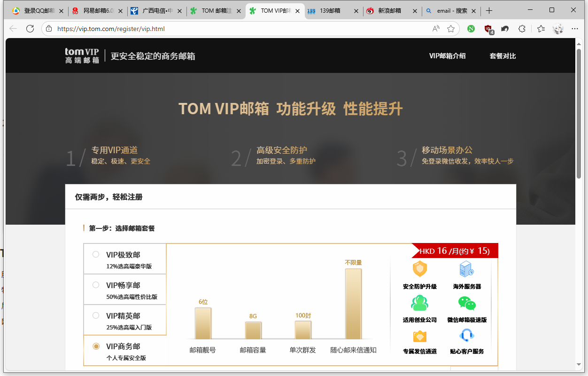Click the address bar URL field
The image size is (588, 376).
(235, 29)
